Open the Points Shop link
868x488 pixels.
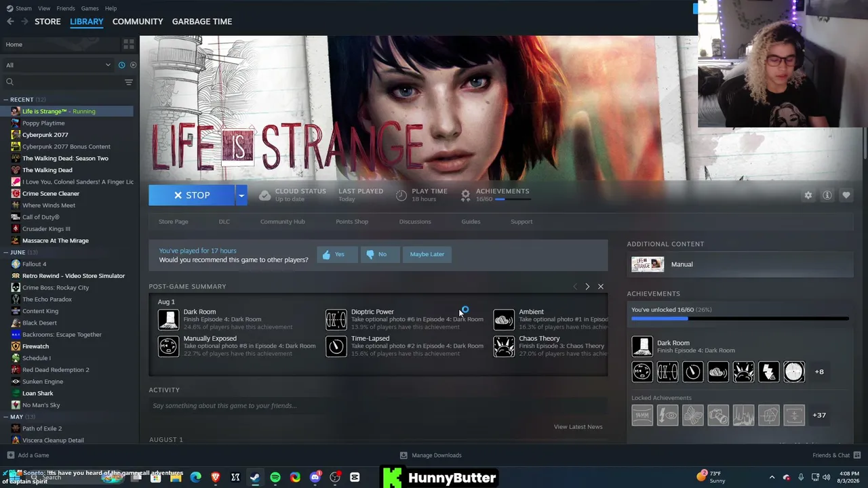pos(352,222)
